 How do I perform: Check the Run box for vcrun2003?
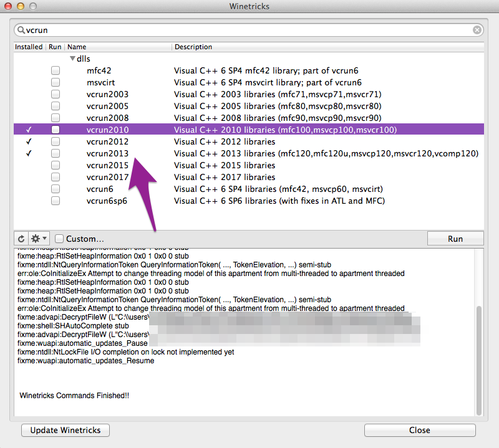(x=56, y=94)
